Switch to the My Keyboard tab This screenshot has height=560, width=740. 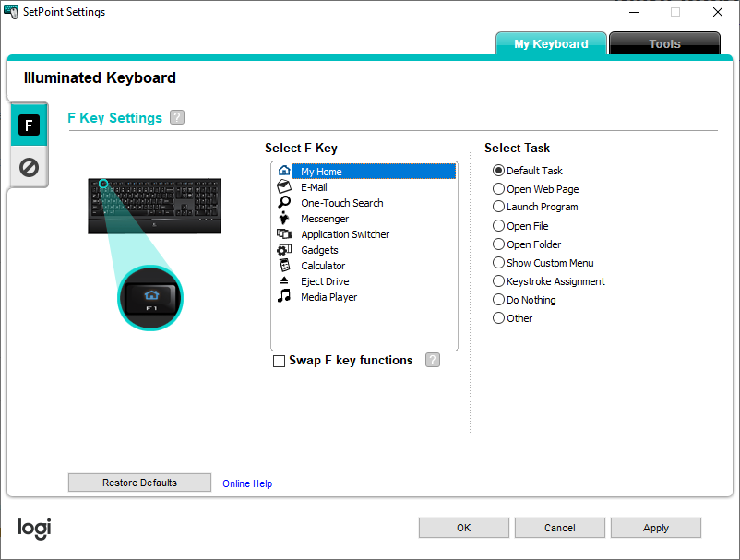tap(551, 43)
